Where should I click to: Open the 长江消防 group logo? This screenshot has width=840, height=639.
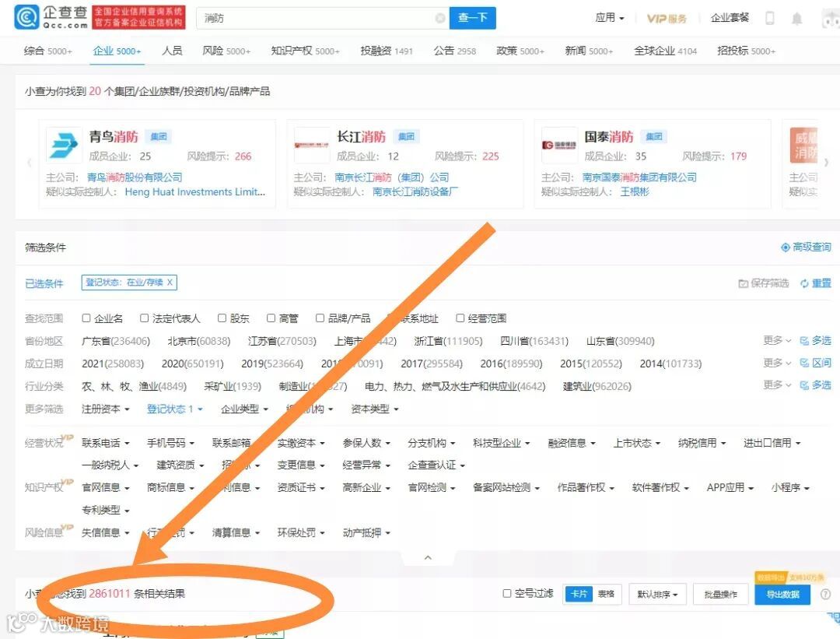[x=312, y=145]
